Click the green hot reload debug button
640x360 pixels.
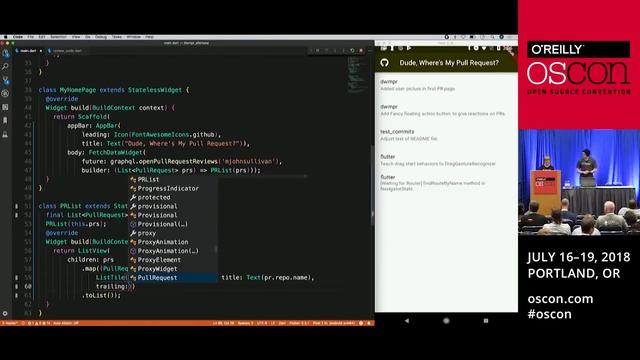click(352, 51)
